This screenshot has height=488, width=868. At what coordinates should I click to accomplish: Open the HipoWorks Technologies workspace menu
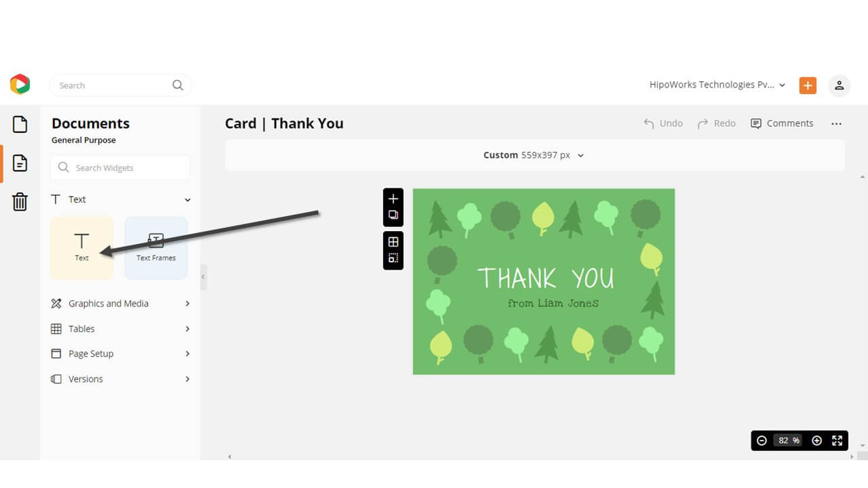pos(717,85)
